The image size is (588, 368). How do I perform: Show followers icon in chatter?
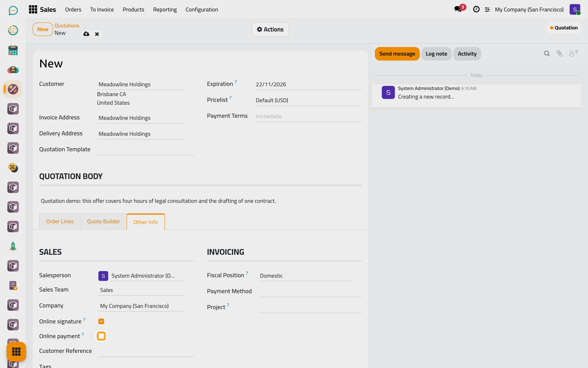(x=573, y=53)
